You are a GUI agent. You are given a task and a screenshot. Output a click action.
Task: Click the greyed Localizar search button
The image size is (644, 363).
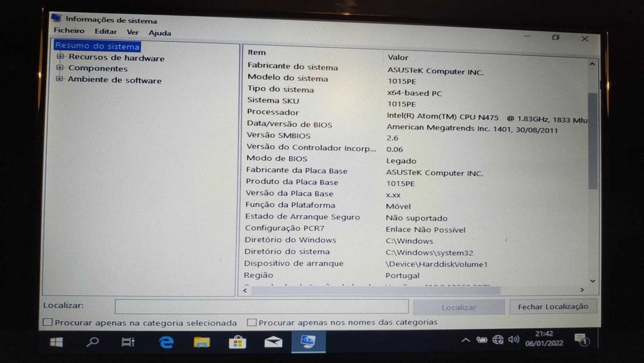point(459,307)
